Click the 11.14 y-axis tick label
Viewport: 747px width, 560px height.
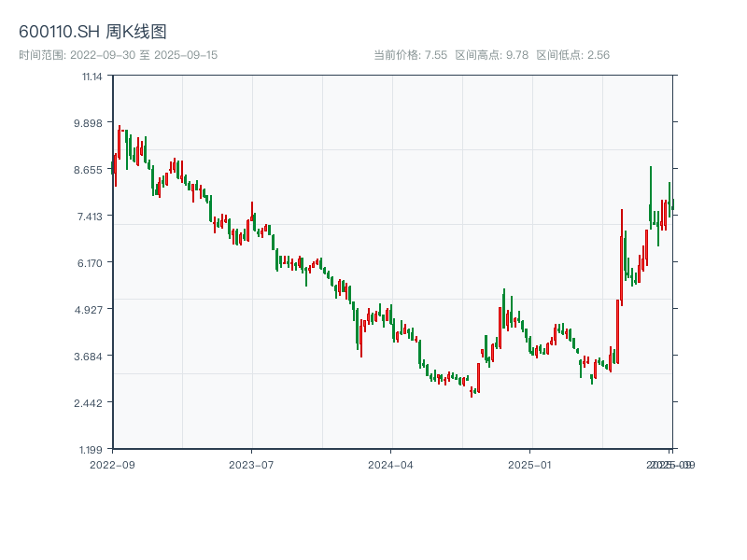click(x=92, y=77)
